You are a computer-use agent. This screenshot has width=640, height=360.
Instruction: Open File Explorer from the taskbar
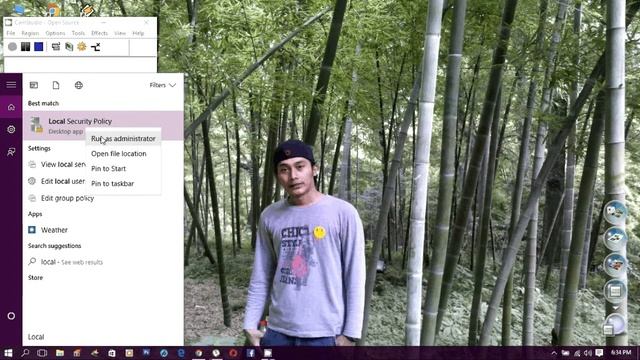pyautogui.click(x=60, y=353)
